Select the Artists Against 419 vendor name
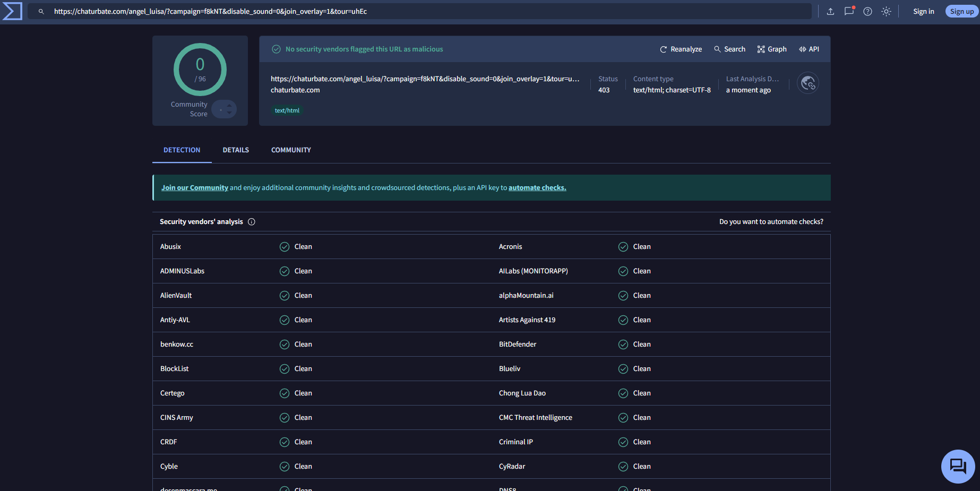This screenshot has height=491, width=980. [x=527, y=320]
